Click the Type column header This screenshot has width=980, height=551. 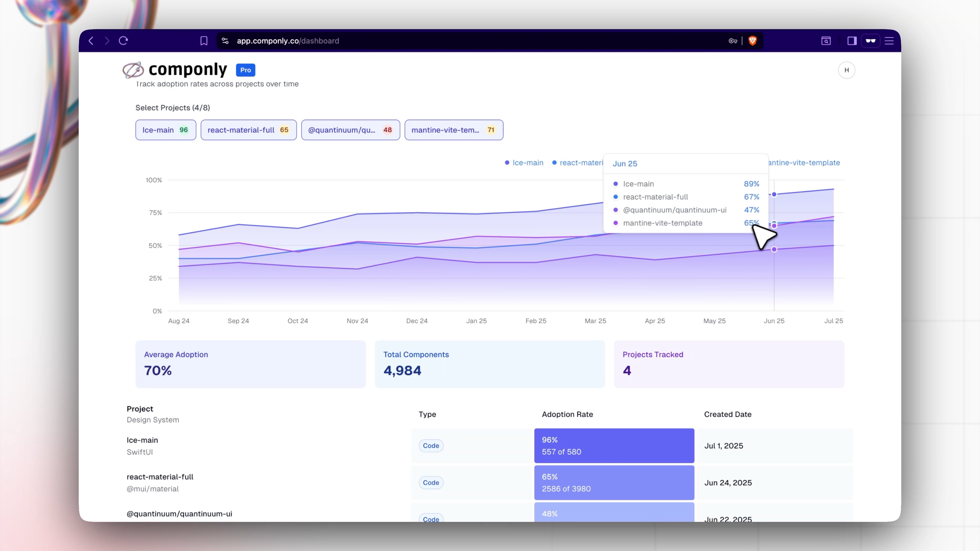pos(427,415)
